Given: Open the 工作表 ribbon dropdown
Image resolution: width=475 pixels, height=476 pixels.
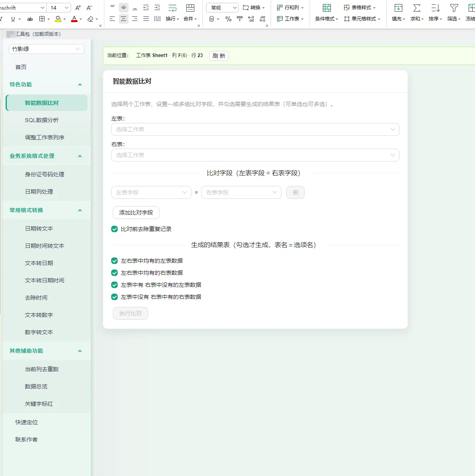Looking at the screenshot, I should click(x=290, y=19).
